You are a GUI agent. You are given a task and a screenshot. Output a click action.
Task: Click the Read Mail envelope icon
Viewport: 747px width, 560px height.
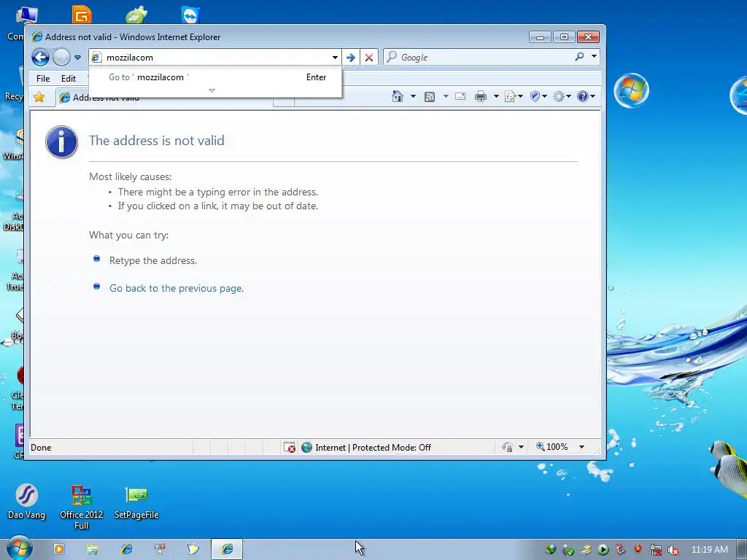click(460, 97)
